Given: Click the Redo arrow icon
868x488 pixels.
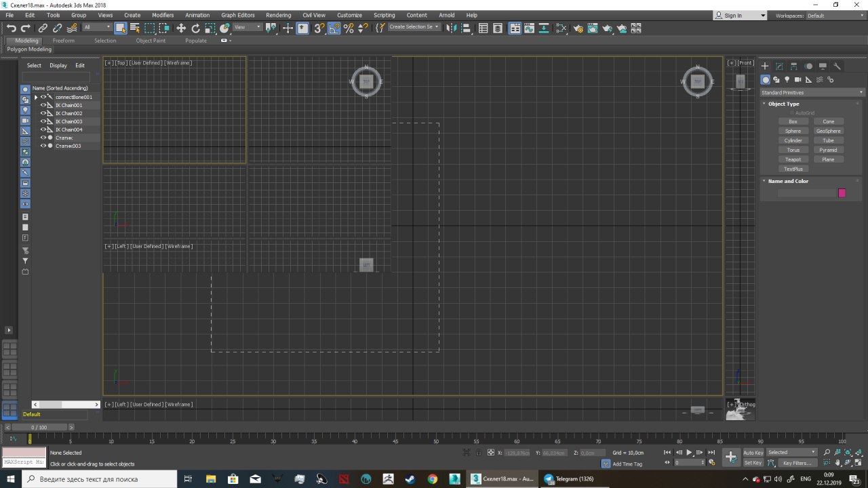Looking at the screenshot, I should [x=26, y=28].
